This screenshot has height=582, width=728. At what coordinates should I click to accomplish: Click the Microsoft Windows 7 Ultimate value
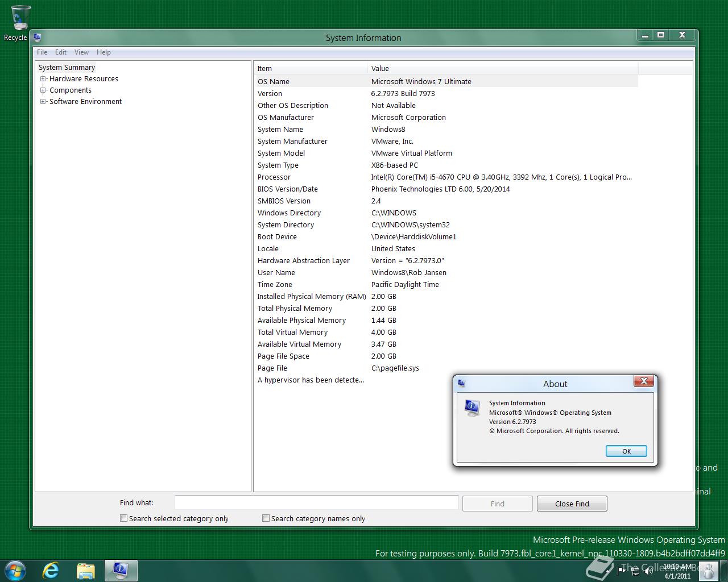click(421, 81)
